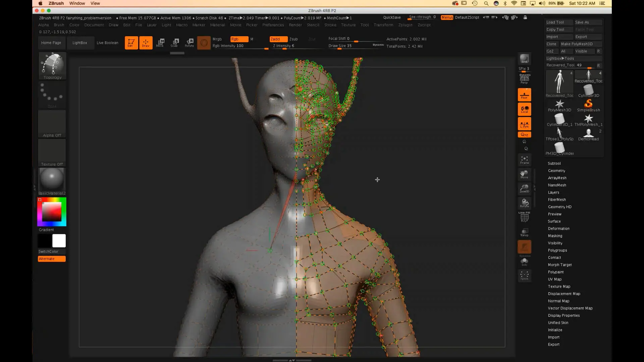Toggle Local transformations button
Viewport: 644px width, 362px height.
click(524, 109)
